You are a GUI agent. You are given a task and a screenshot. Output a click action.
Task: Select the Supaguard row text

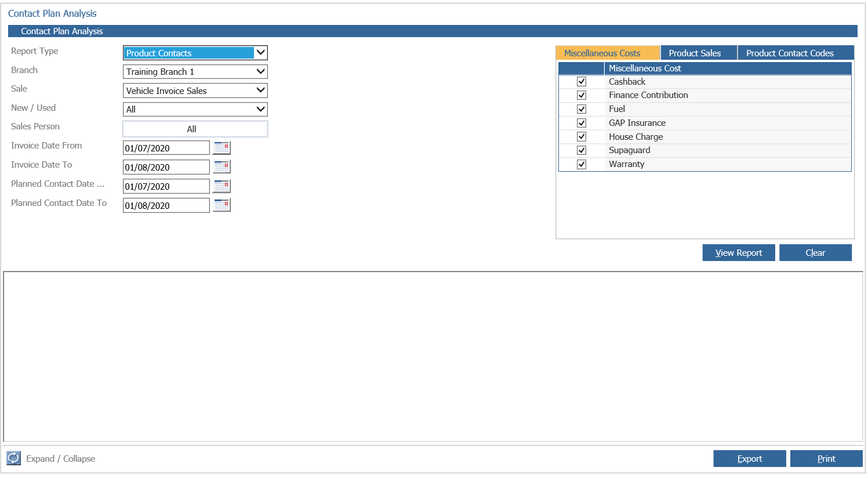[x=629, y=150]
